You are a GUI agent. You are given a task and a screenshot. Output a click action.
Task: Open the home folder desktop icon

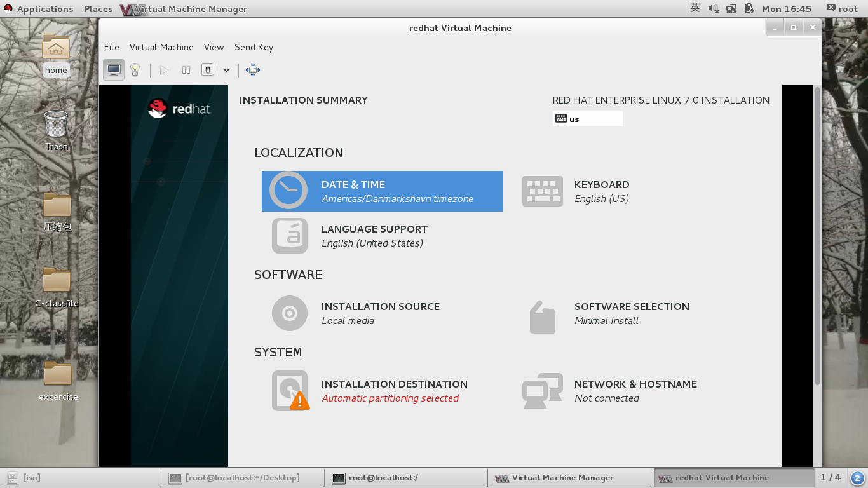pos(56,55)
